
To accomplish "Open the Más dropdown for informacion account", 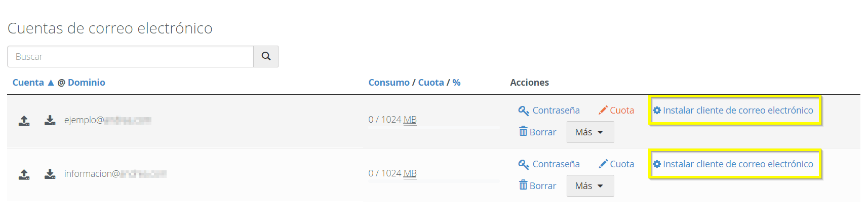I will (x=590, y=186).
